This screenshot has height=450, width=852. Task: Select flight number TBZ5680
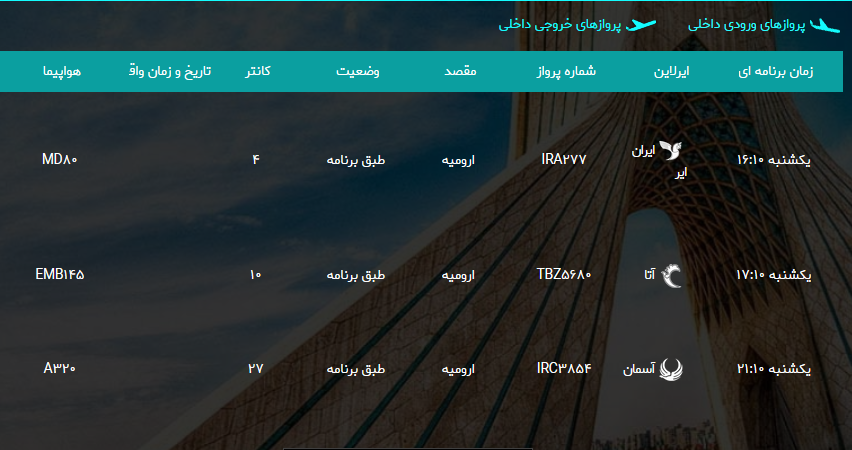563,274
